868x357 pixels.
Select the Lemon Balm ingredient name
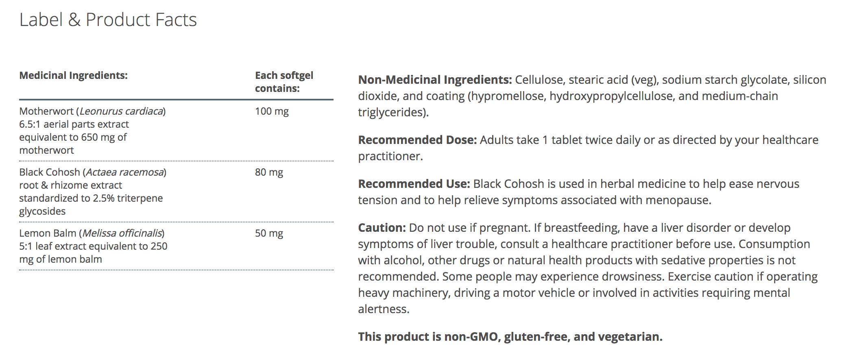48,233
